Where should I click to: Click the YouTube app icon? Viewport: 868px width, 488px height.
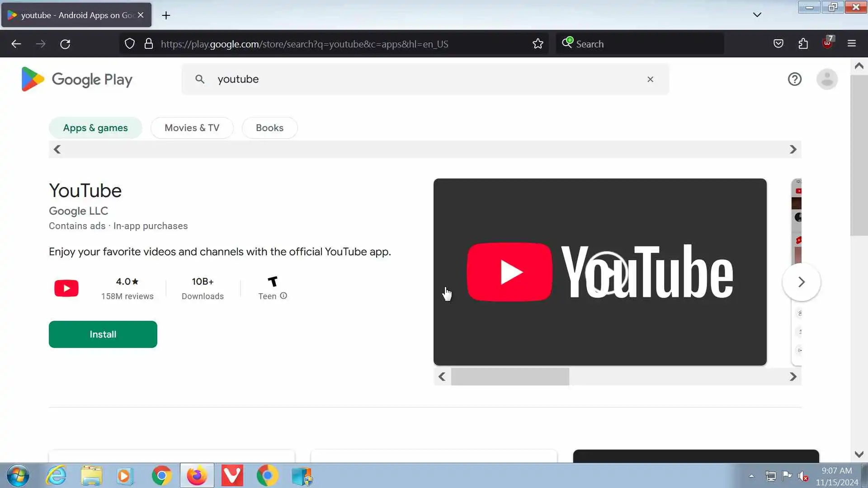point(66,288)
